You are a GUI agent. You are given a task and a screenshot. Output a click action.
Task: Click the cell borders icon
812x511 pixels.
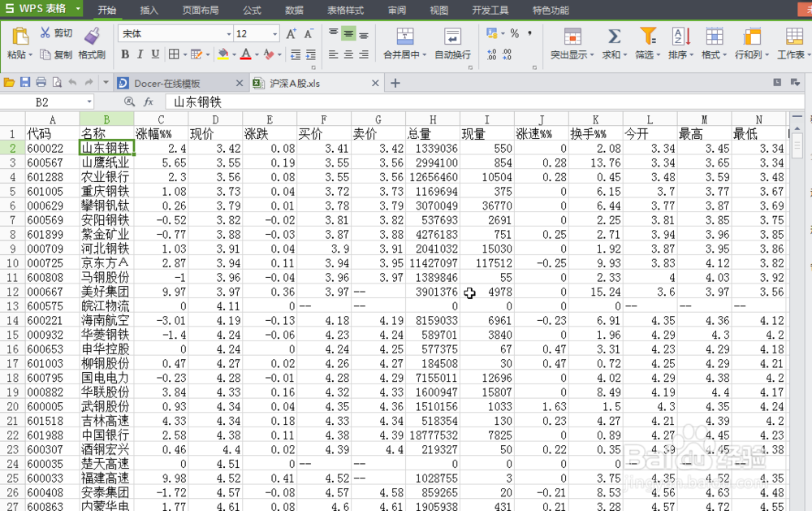click(174, 54)
